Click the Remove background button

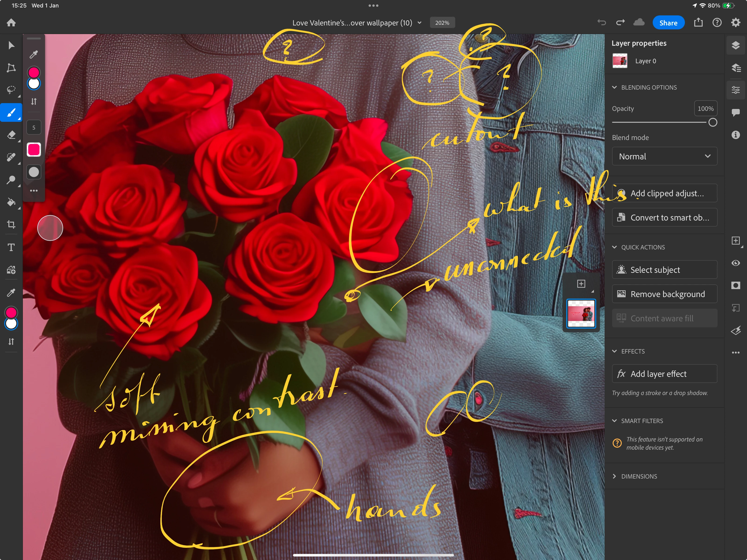(664, 294)
